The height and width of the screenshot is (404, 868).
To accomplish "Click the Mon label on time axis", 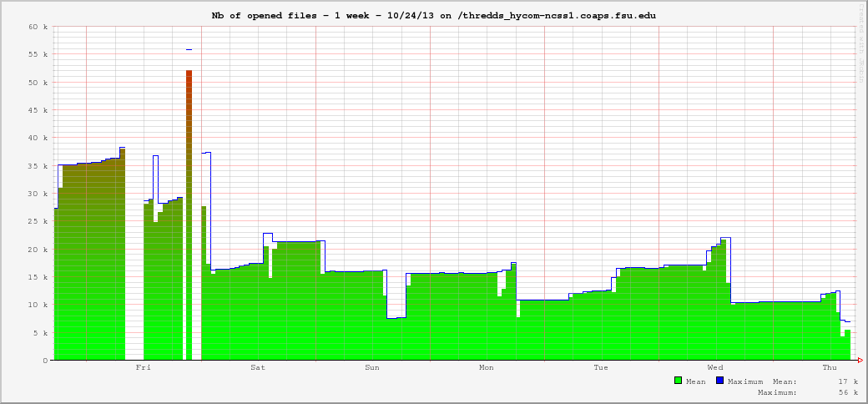I will pos(487,367).
